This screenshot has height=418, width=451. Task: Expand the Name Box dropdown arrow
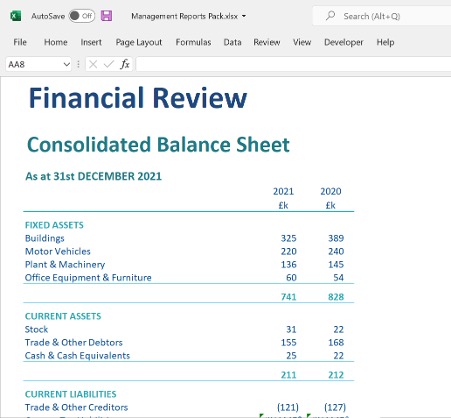click(x=67, y=64)
